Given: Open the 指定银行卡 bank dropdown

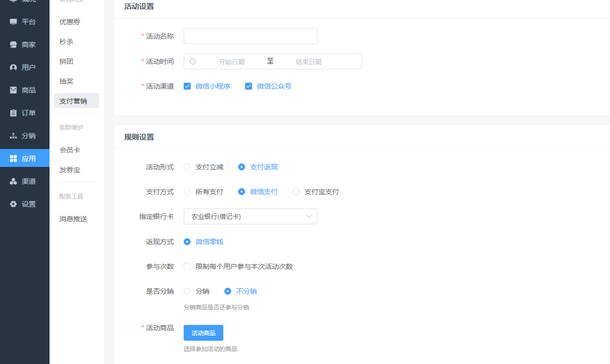Looking at the screenshot, I should (x=251, y=216).
